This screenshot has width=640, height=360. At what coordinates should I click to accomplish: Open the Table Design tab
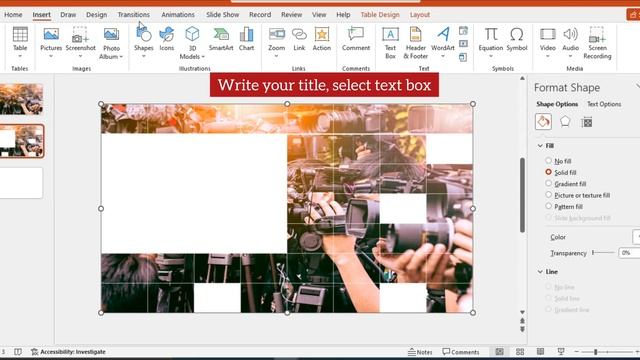coord(380,15)
